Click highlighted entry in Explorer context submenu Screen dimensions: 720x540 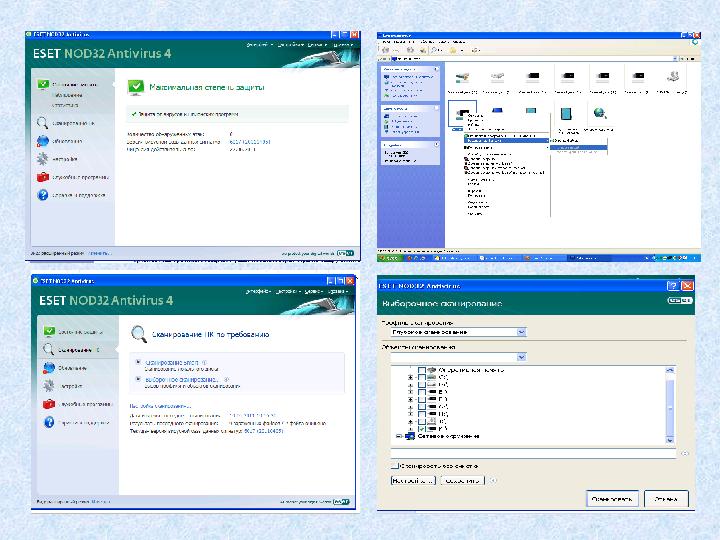tap(579, 147)
